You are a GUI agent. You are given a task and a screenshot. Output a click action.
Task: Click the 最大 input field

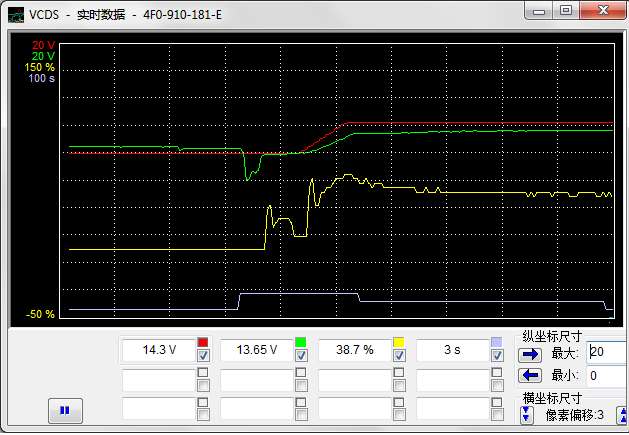coord(607,353)
